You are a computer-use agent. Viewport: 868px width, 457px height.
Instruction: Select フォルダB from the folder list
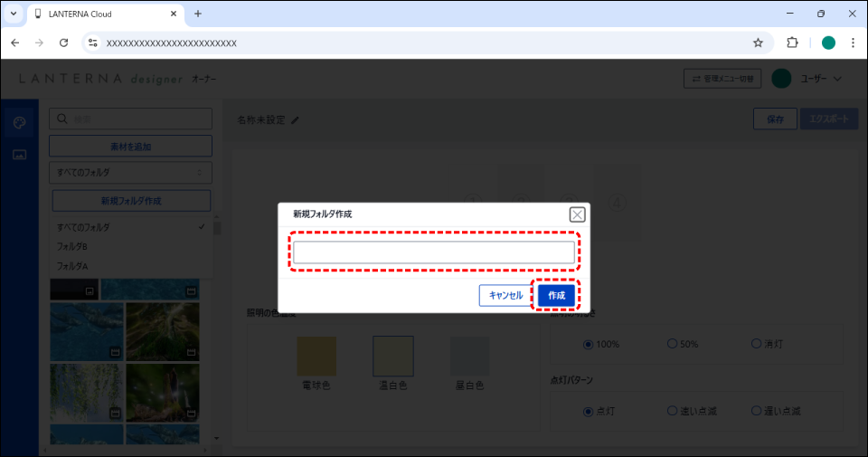tap(72, 246)
